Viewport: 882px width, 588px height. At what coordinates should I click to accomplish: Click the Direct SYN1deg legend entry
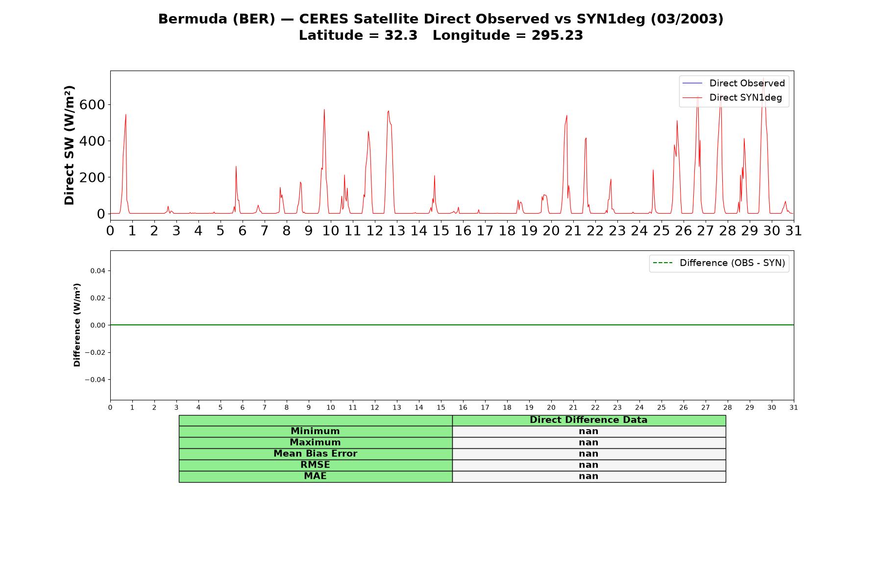pyautogui.click(x=732, y=98)
